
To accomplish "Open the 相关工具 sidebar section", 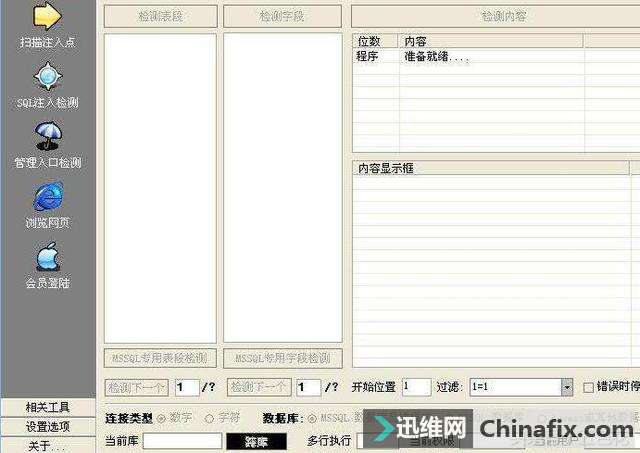I will coord(47,407).
